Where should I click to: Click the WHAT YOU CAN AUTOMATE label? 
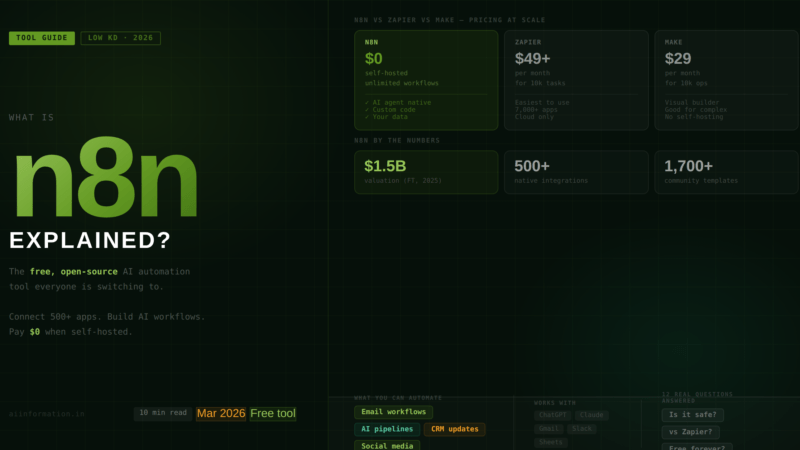click(x=398, y=398)
